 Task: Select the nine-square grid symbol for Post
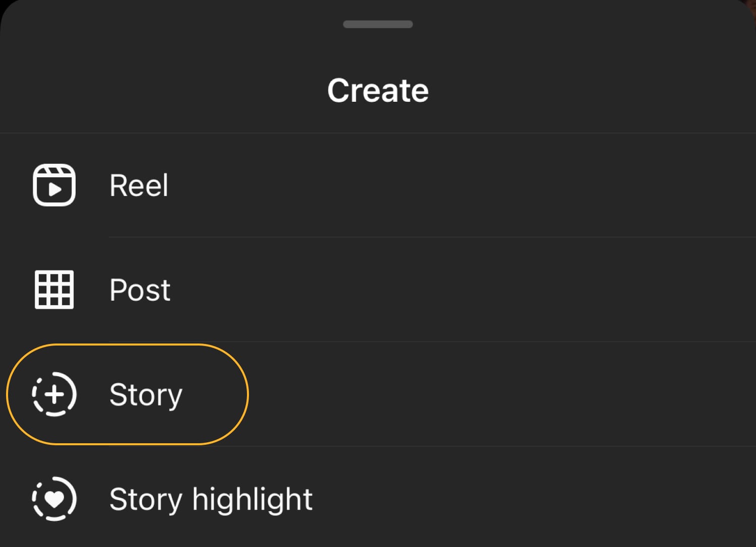coord(53,290)
